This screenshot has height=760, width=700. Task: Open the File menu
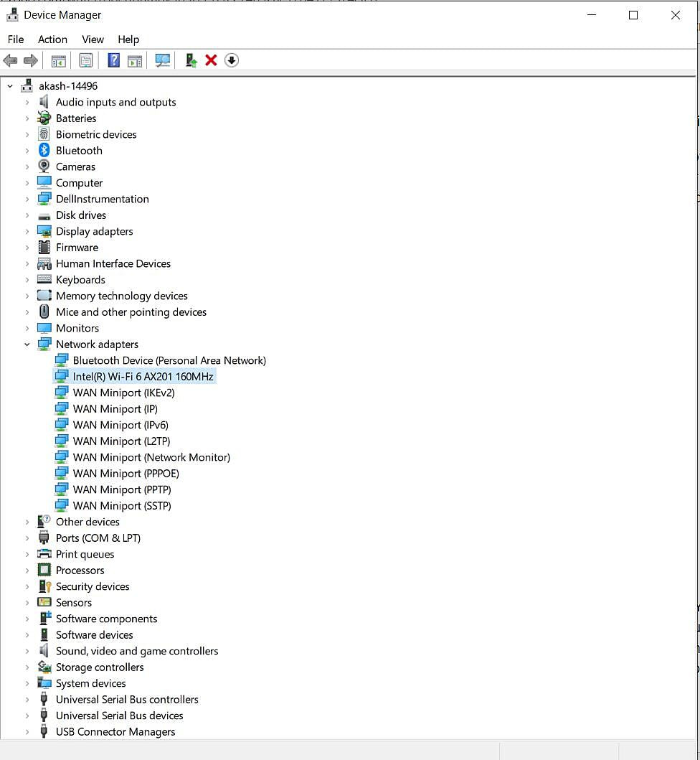tap(15, 39)
